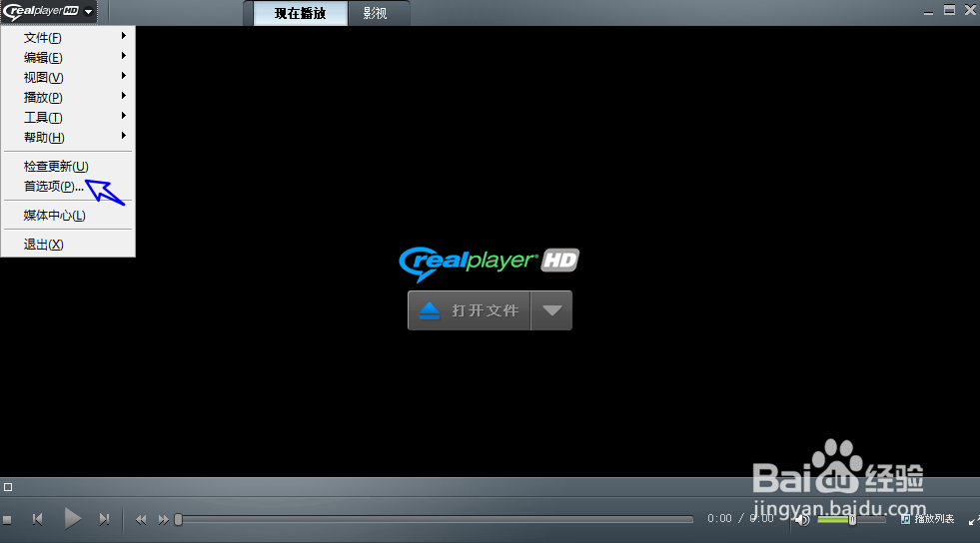Open the 帮助(H) submenu
Viewport: 980px width, 543px height.
point(68,138)
